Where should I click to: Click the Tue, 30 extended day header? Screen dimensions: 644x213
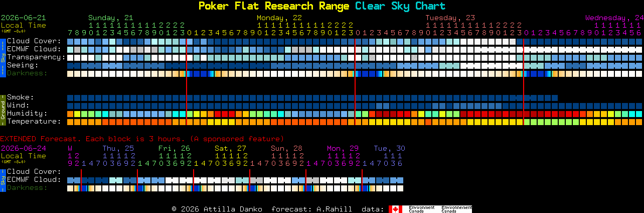[390, 148]
